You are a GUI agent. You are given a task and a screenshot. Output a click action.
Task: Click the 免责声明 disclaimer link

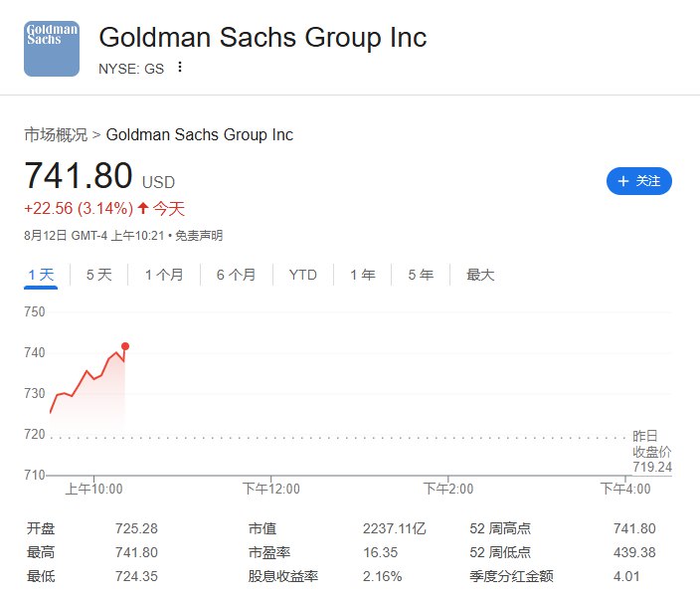tap(199, 236)
